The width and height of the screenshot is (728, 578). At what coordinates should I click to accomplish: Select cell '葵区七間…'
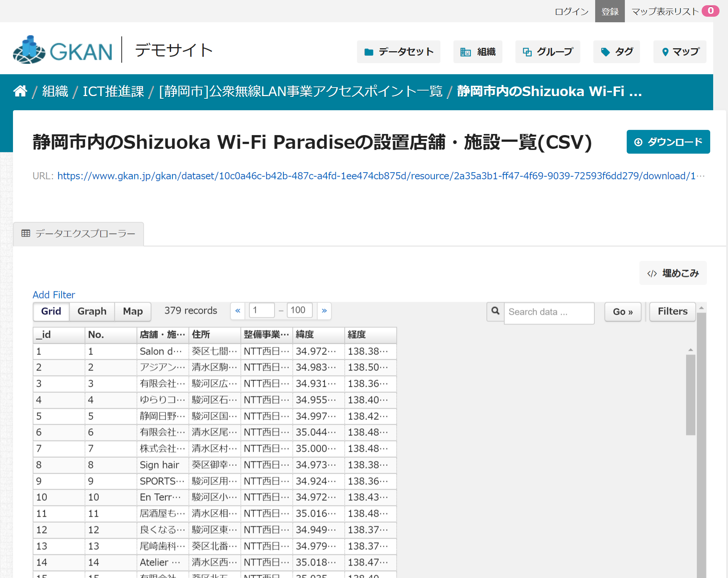(x=215, y=351)
